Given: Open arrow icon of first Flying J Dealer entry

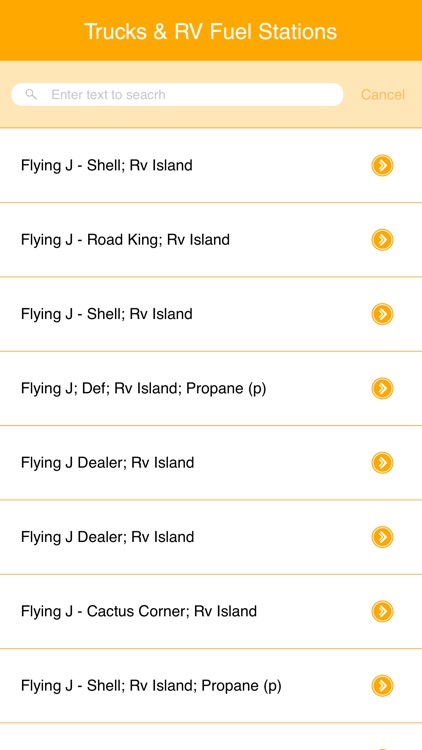Looking at the screenshot, I should coord(382,463).
